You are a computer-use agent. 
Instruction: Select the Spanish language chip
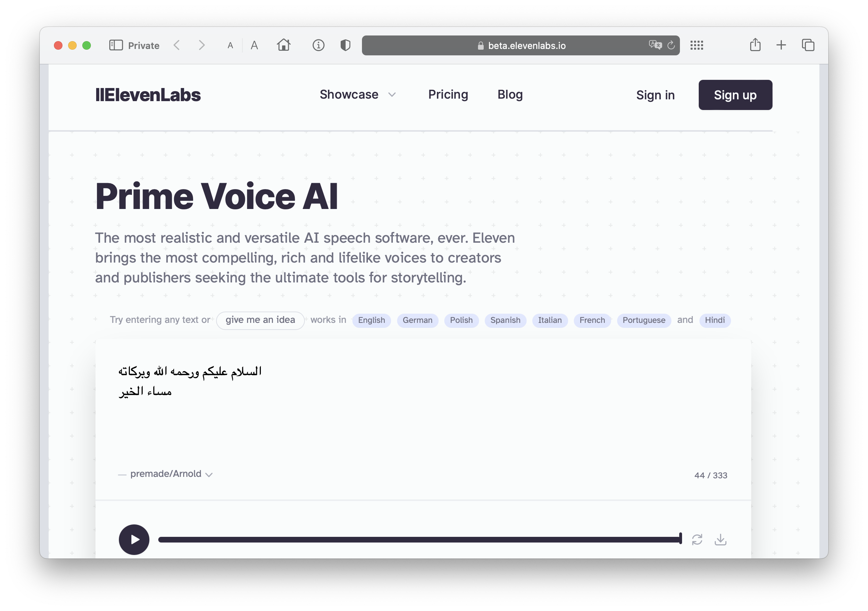coord(505,320)
